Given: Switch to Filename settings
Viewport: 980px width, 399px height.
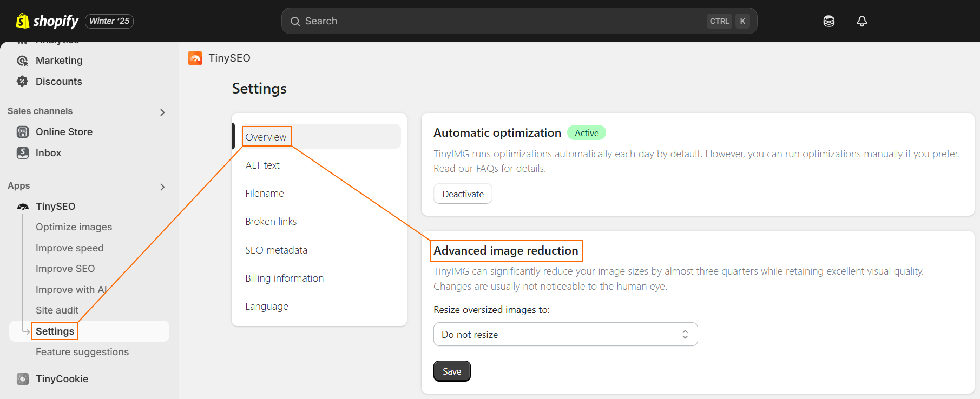Looking at the screenshot, I should 265,194.
